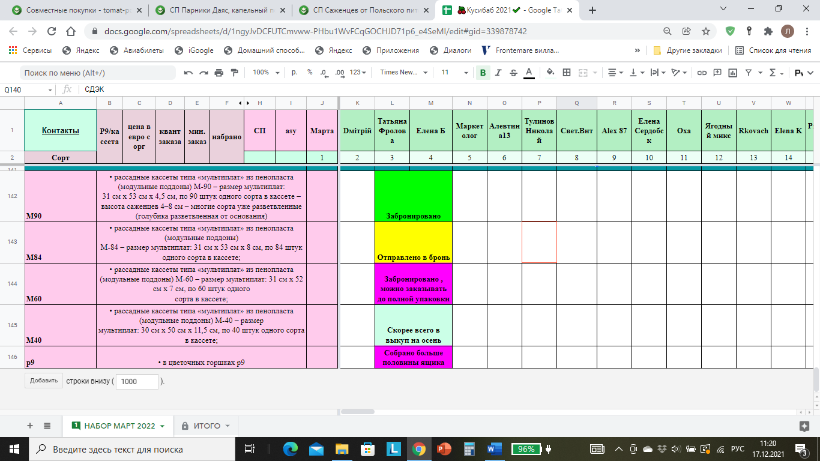Viewport: 820px width, 461px height.
Task: Switch to the ИТОГО sheet tab
Action: [207, 425]
